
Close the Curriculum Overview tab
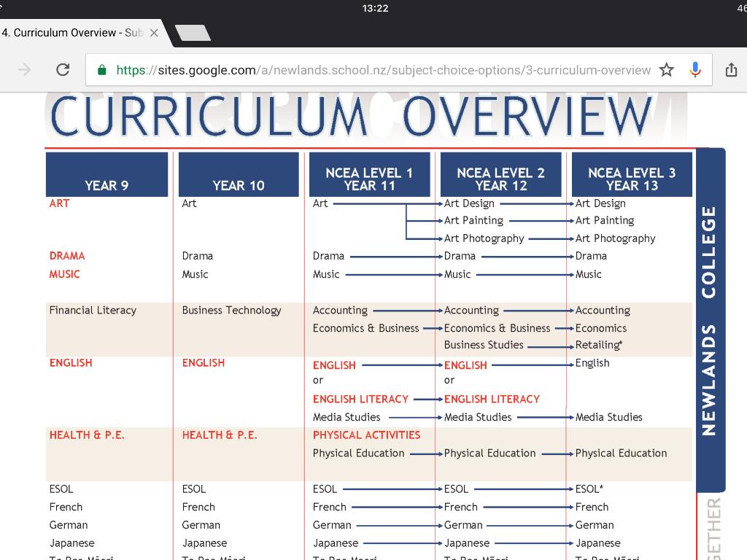(x=154, y=33)
